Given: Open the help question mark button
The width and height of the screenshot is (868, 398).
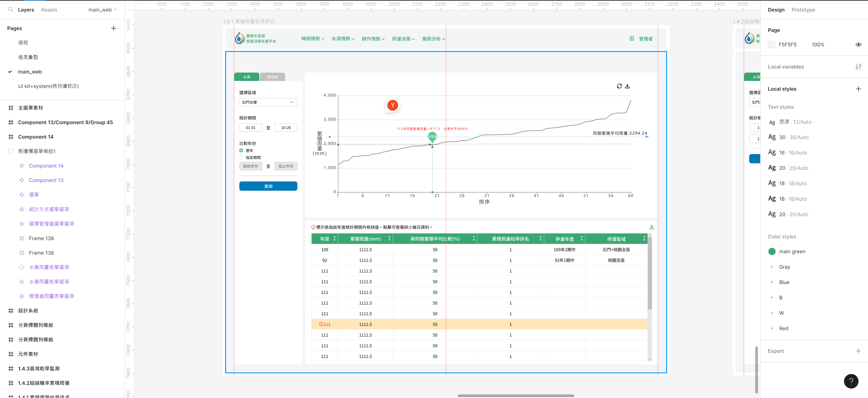Looking at the screenshot, I should [851, 381].
